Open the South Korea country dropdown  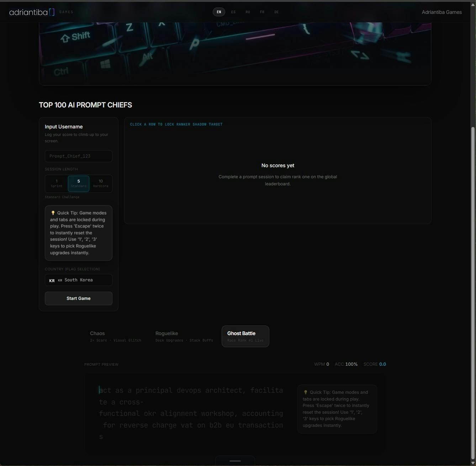79,280
